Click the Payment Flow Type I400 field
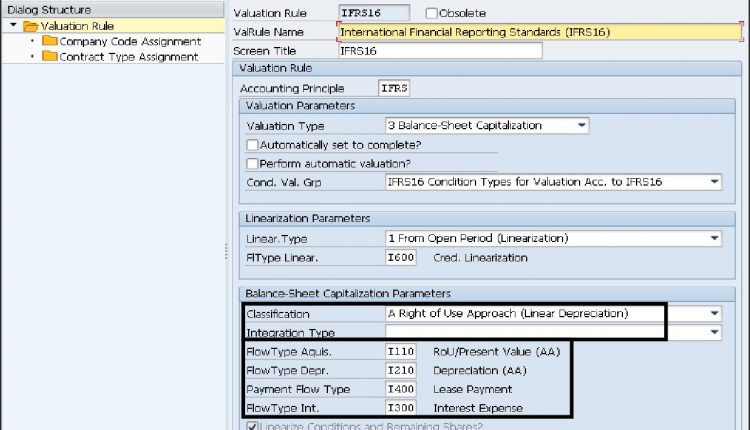This screenshot has height=430, width=750. click(401, 389)
